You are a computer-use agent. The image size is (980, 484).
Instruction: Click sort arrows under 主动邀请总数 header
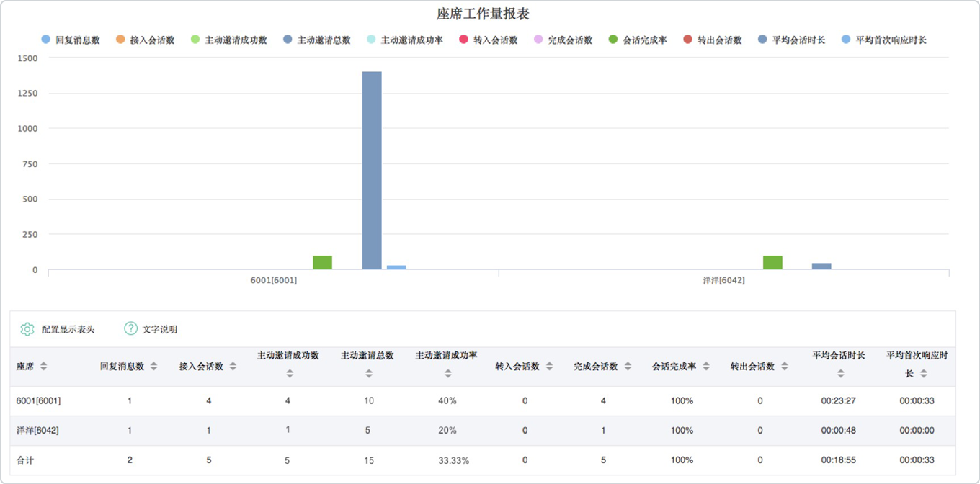pos(369,374)
